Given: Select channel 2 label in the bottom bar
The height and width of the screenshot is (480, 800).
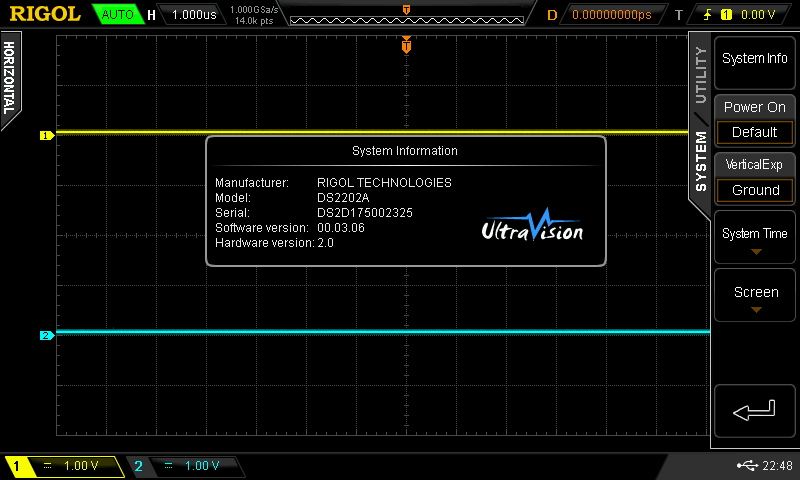Looking at the screenshot, I should pos(138,466).
